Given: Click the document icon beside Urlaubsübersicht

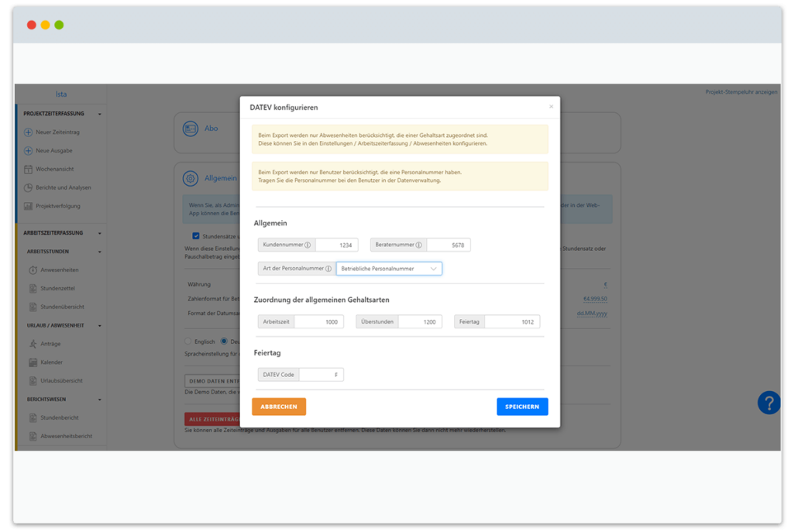Looking at the screenshot, I should click(x=33, y=381).
